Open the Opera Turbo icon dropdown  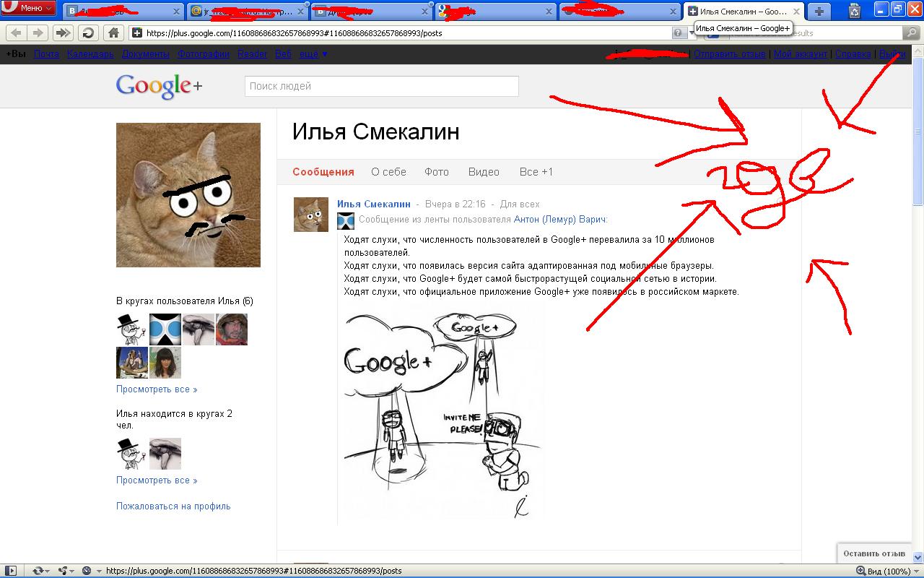click(x=91, y=571)
